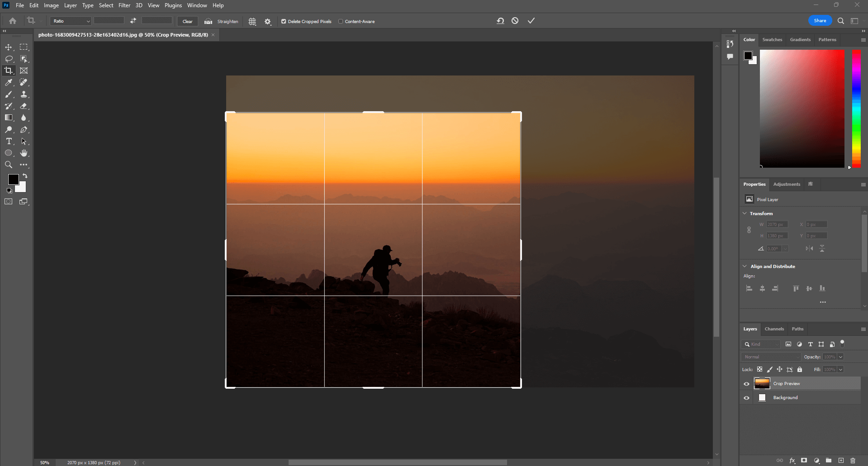
Task: Reset the crop box with the undo arrow
Action: tap(500, 21)
